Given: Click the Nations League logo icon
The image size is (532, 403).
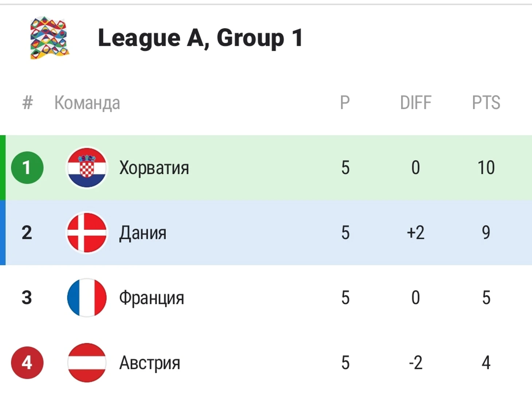Looking at the screenshot, I should coord(50,38).
